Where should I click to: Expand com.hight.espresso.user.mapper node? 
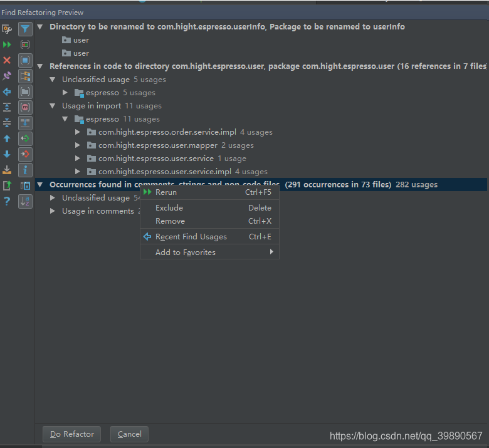click(x=77, y=145)
